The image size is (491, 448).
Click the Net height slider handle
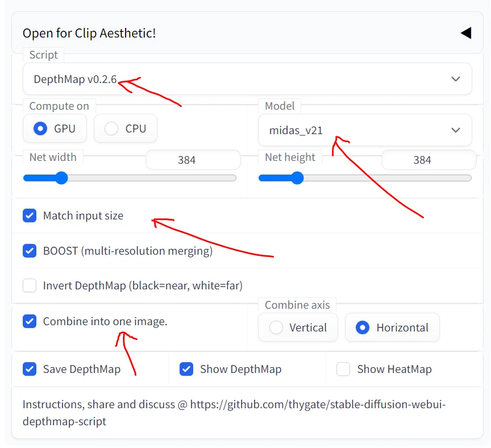(x=297, y=178)
